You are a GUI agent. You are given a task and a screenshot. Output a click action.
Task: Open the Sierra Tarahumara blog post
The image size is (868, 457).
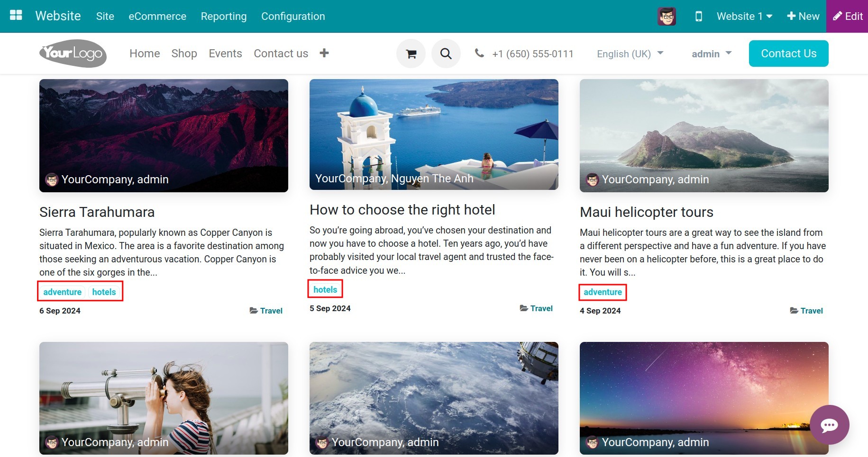click(x=97, y=212)
